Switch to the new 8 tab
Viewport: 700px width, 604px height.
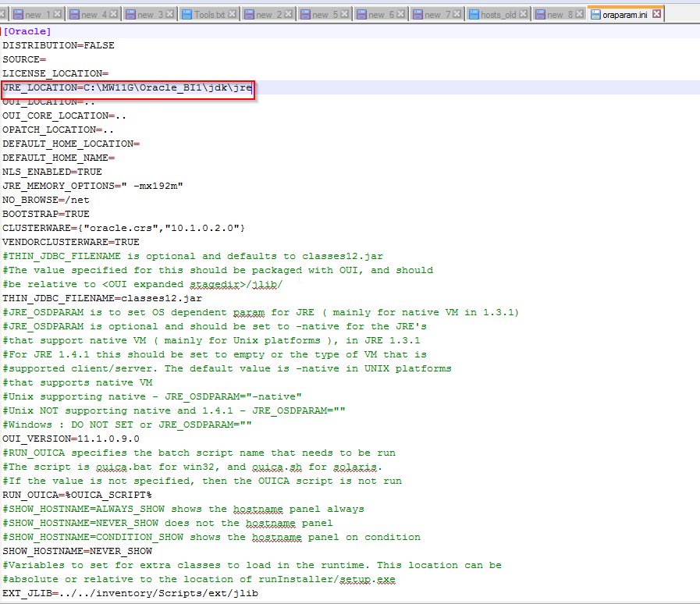click(x=560, y=15)
